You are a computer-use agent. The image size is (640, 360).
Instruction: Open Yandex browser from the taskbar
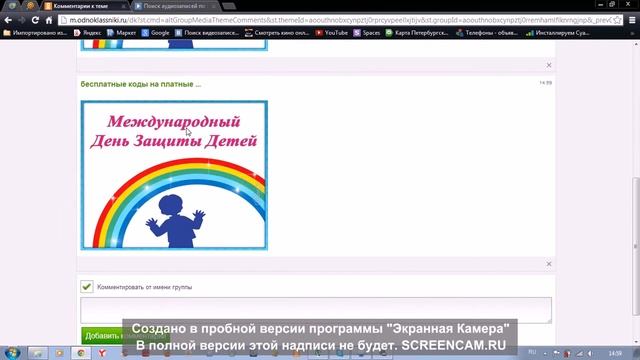point(102,353)
